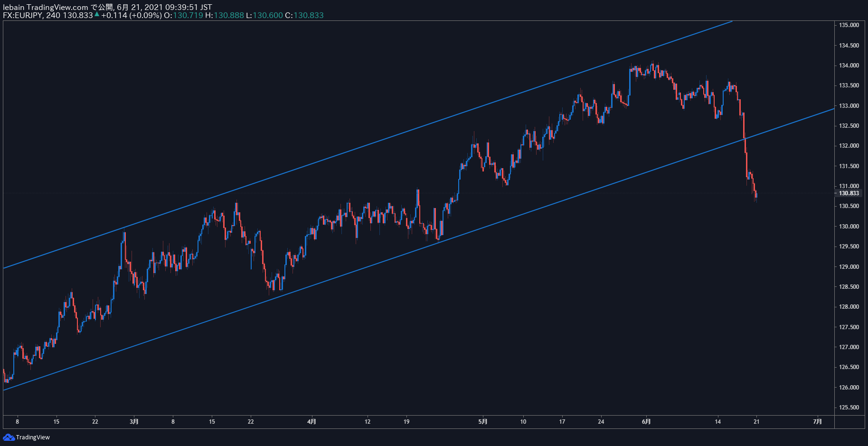The width and height of the screenshot is (868, 446).
Task: Click the 17 date label on time axis
Action: [x=562, y=422]
